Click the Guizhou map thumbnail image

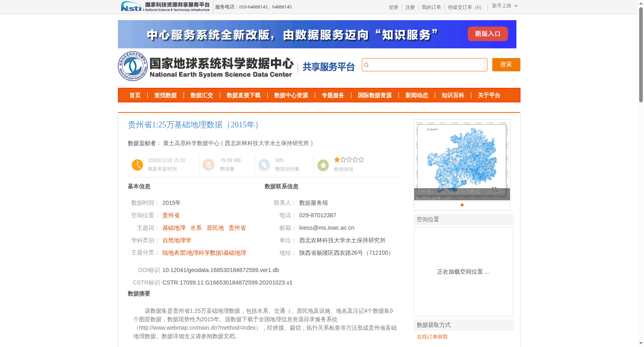[x=462, y=160]
